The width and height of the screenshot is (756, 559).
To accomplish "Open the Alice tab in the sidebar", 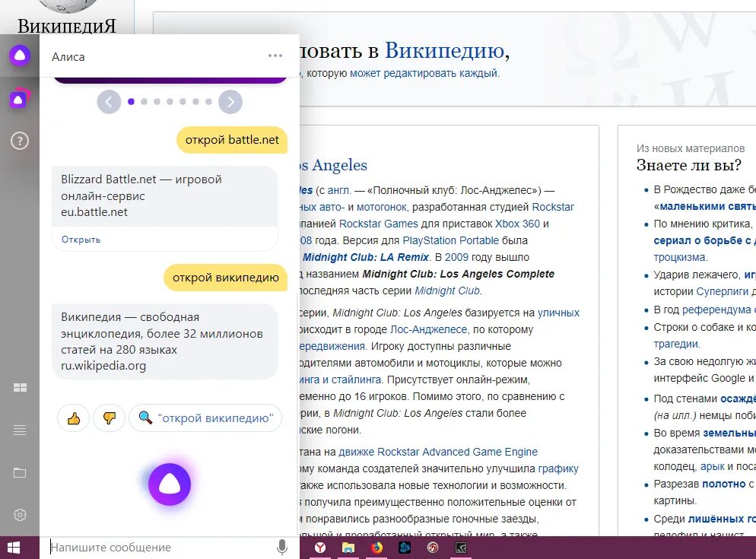I will (20, 56).
